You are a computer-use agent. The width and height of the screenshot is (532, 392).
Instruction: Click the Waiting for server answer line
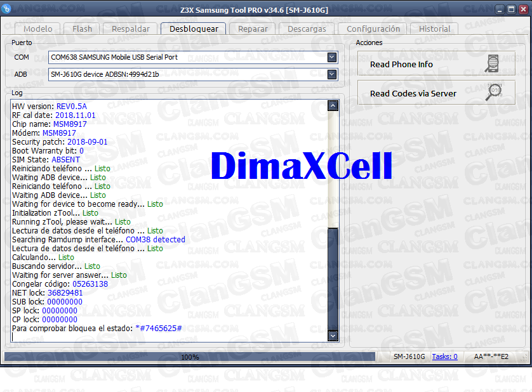70,275
